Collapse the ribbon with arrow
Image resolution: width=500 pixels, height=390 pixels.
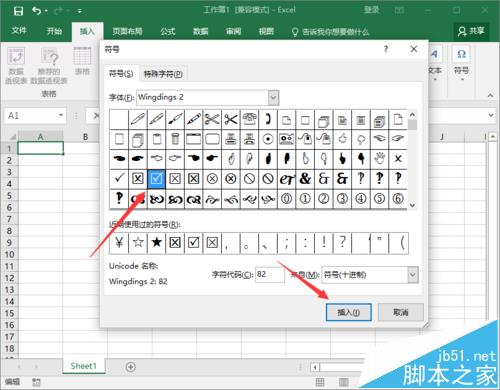tap(490, 95)
